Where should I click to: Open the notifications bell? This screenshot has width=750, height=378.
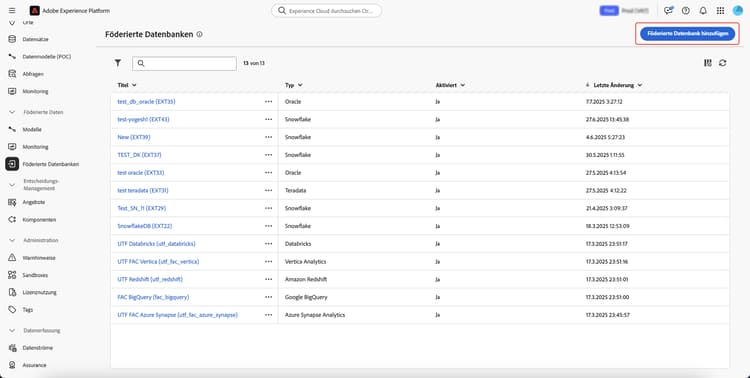(703, 11)
